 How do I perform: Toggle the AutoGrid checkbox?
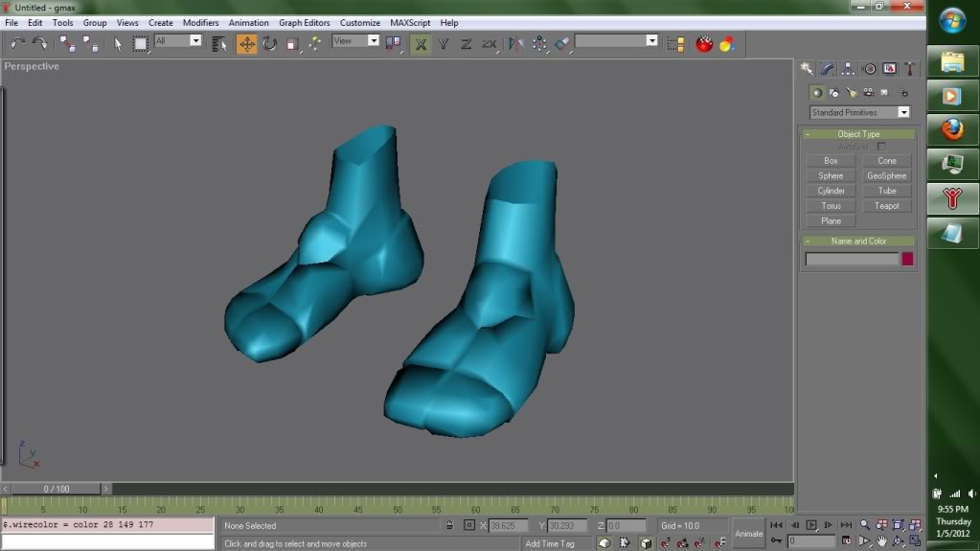click(881, 147)
